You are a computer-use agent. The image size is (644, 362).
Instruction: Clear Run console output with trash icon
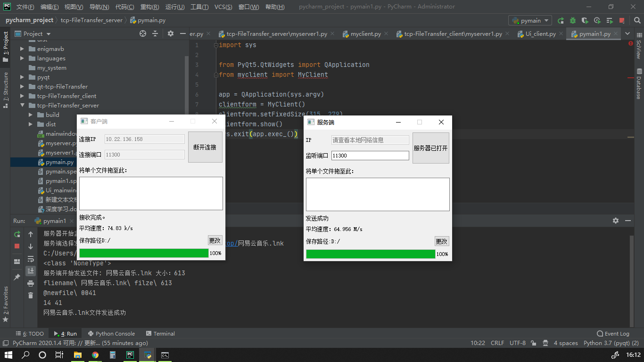coord(30,295)
